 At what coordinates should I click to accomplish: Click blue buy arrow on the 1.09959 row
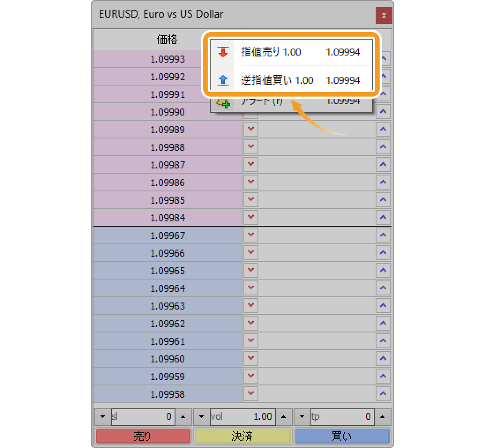[x=383, y=376]
